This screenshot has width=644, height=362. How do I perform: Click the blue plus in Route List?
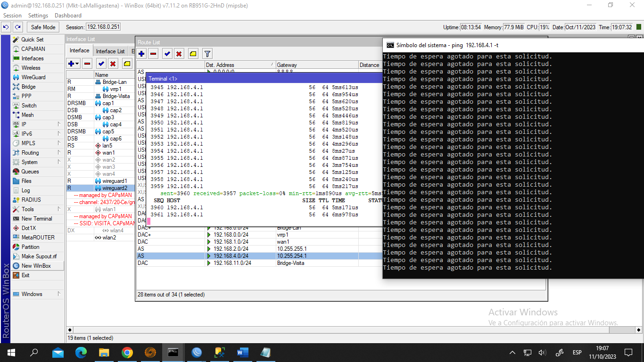click(141, 54)
